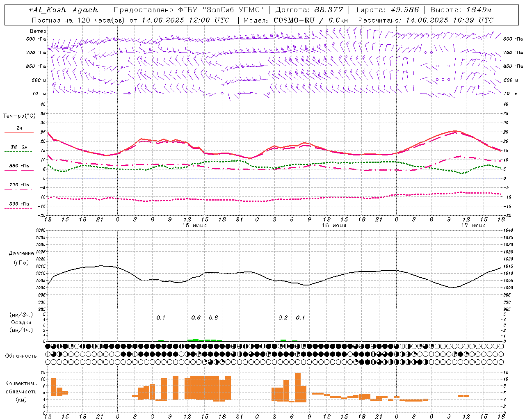Click the Ветер section label

[x=38, y=31]
